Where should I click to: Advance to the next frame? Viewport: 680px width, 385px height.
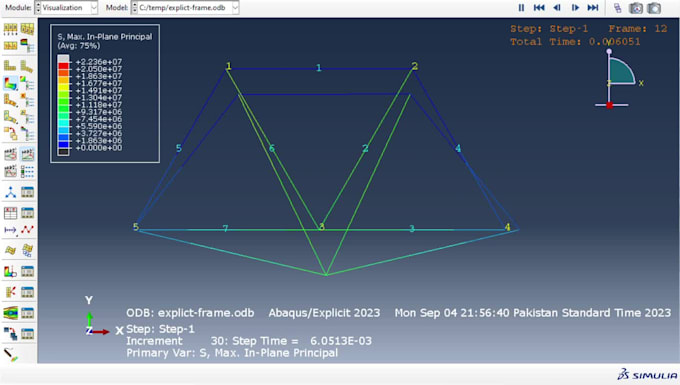pos(575,7)
